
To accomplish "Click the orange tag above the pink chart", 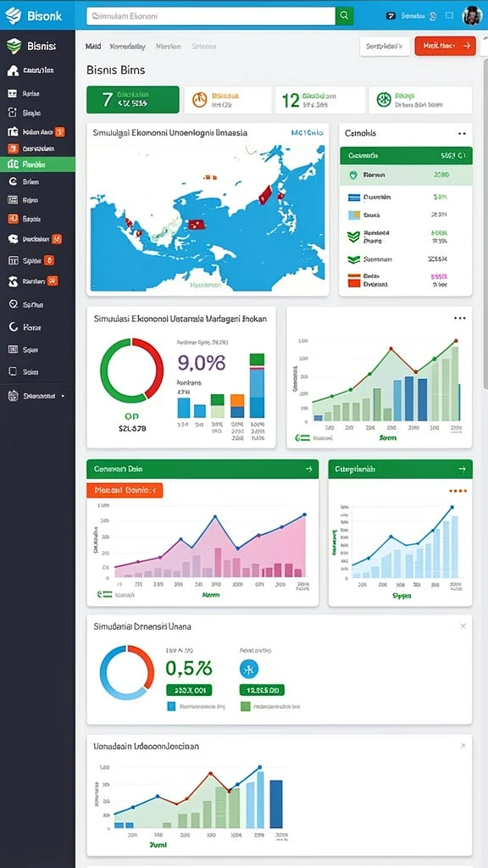I will click(125, 490).
